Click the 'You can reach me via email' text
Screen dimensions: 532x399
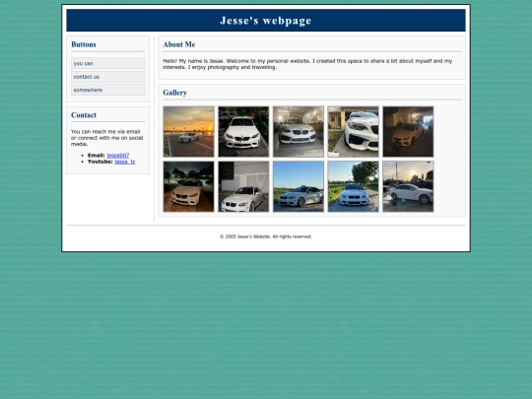[106, 138]
